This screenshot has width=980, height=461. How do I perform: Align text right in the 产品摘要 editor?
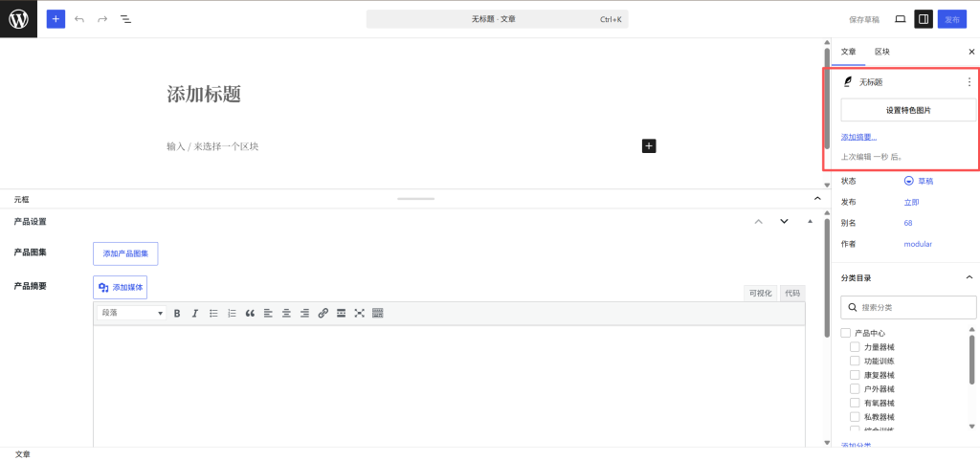click(304, 313)
